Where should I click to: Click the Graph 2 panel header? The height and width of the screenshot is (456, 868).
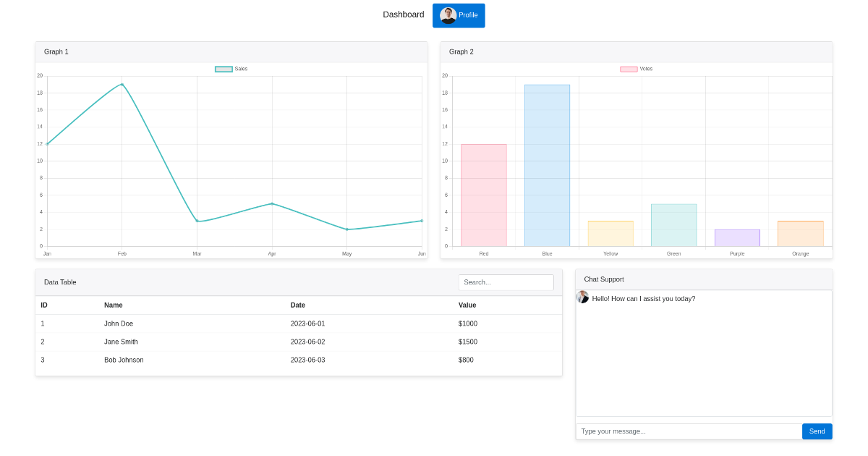tap(461, 51)
